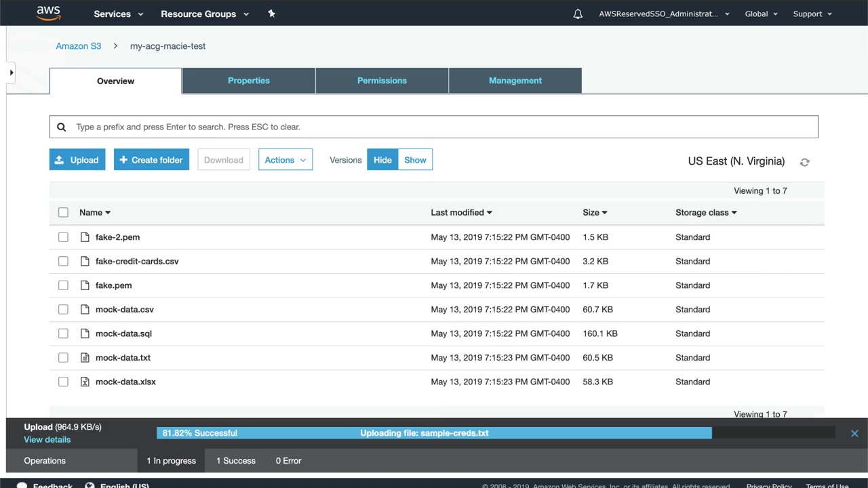Click the refresh icon beside US East region

[x=804, y=162]
